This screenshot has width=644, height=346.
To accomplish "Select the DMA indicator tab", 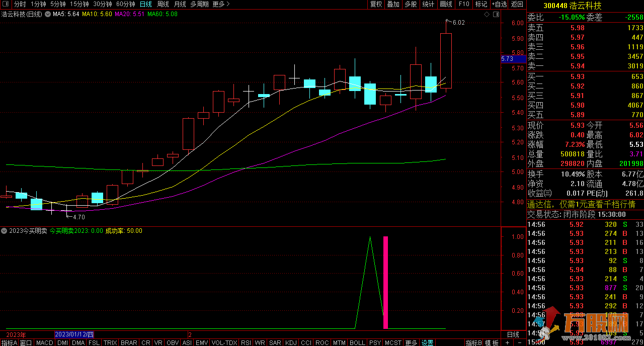I will 78,342.
